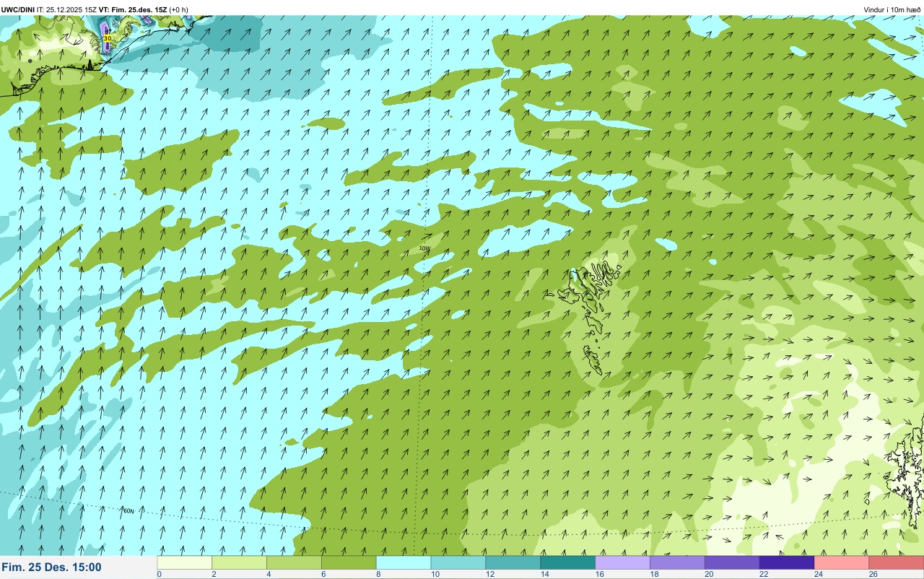Choose the dark olive 6–8 legend swatch
The height and width of the screenshot is (579, 924).
349,562
